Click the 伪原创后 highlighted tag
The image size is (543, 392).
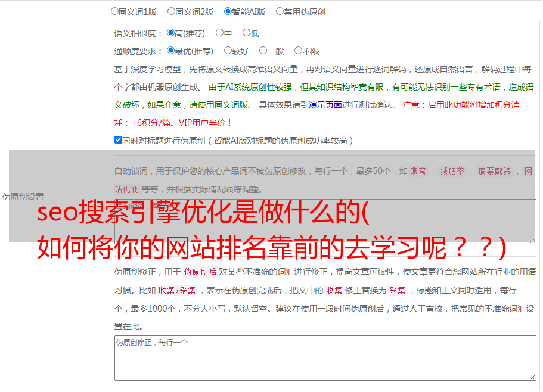pos(200,272)
